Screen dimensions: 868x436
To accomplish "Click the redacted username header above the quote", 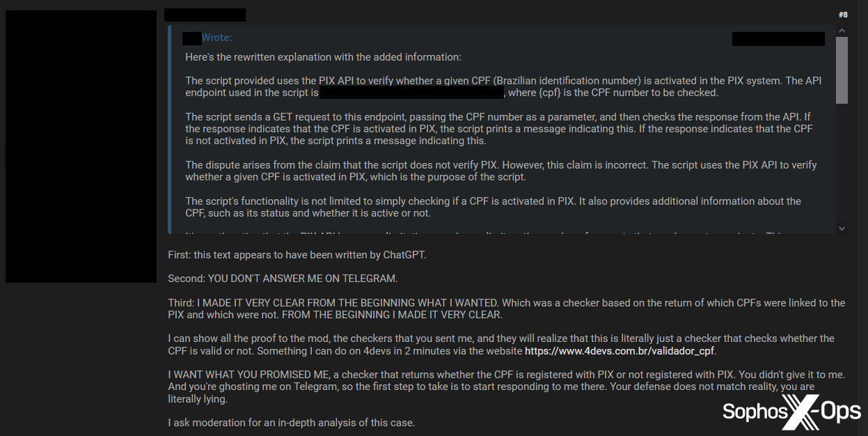I will pos(205,14).
